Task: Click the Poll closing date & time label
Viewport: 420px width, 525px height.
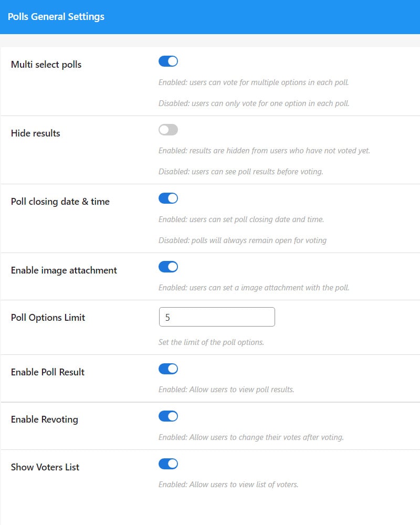Action: click(60, 201)
